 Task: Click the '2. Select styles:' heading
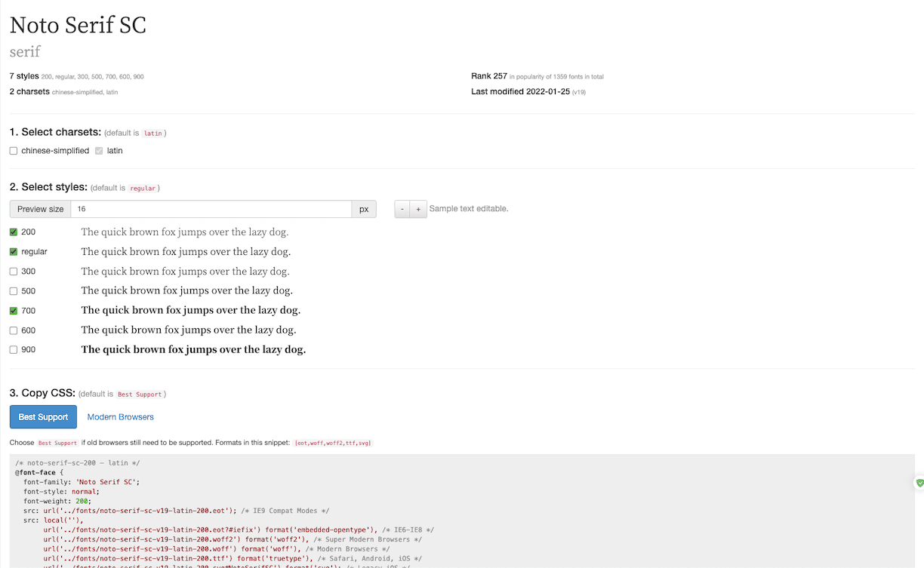tap(48, 187)
